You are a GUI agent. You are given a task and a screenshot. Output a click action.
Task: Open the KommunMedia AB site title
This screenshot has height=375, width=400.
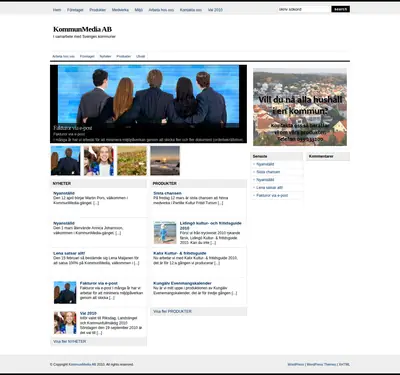tap(82, 29)
